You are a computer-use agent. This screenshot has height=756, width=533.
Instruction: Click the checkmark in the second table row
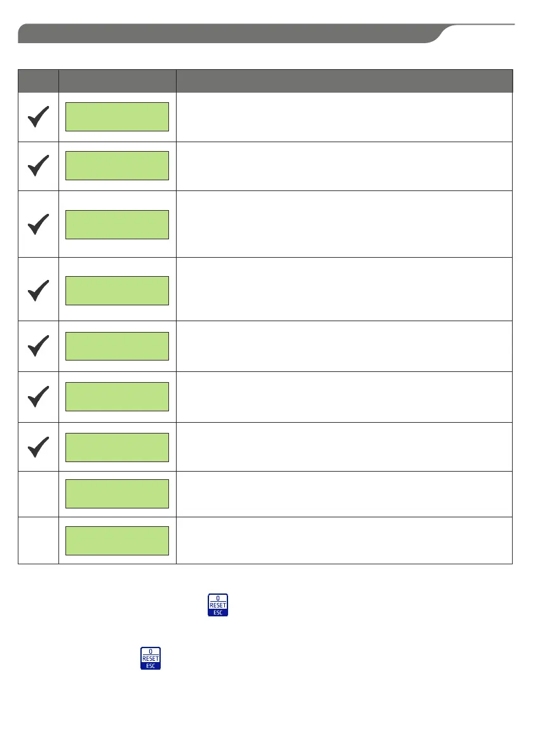tap(39, 166)
